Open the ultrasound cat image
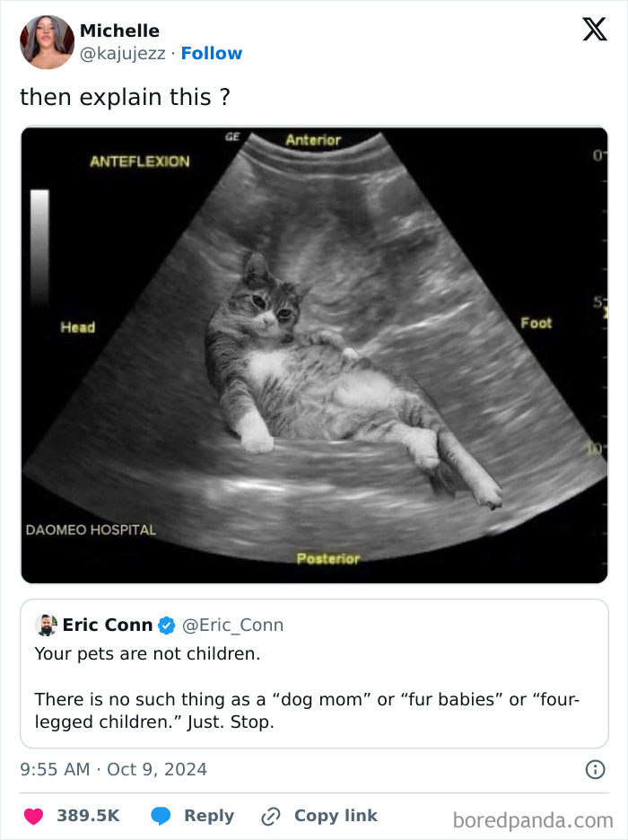 [314, 352]
